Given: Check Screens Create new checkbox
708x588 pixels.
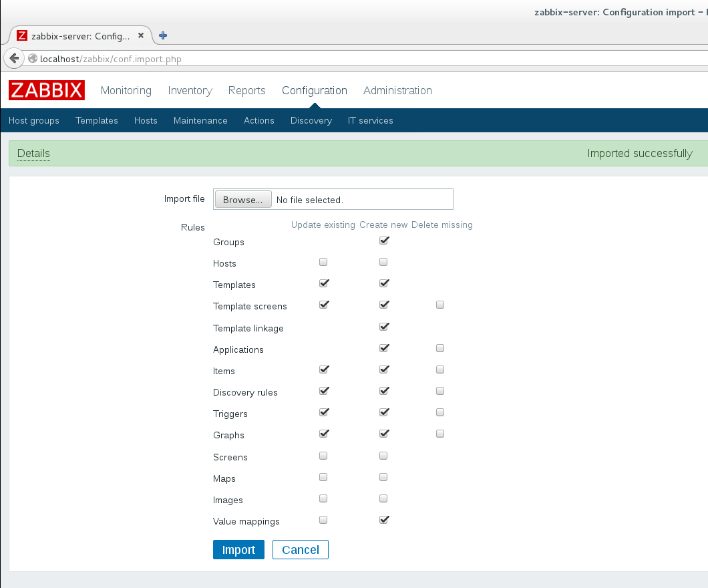Looking at the screenshot, I should (383, 456).
